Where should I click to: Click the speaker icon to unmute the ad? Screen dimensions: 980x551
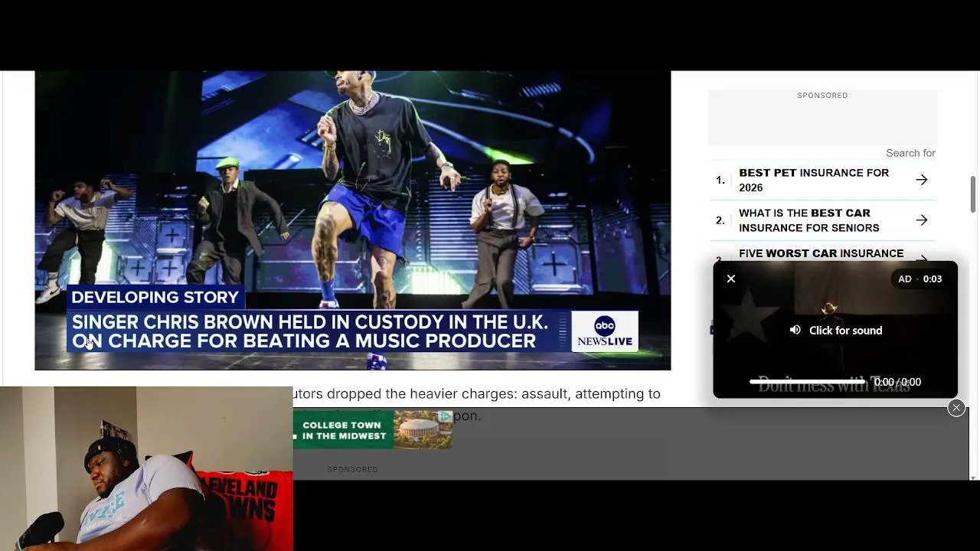[x=795, y=330]
